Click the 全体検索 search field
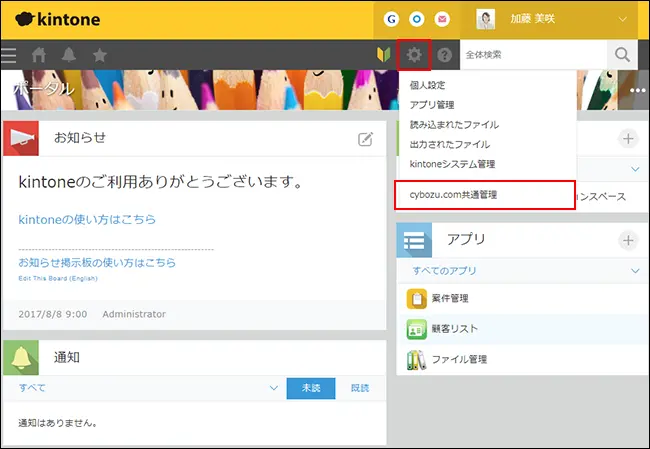Image resolution: width=650 pixels, height=449 pixels. (x=532, y=55)
